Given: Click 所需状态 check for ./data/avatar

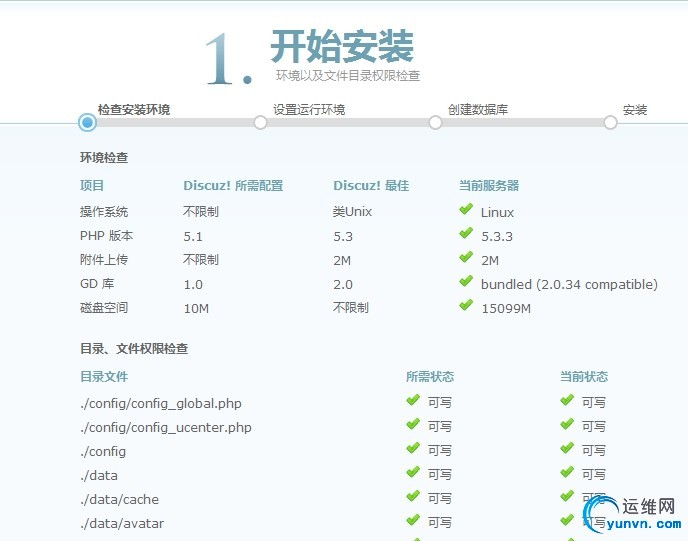Looking at the screenshot, I should [x=413, y=520].
